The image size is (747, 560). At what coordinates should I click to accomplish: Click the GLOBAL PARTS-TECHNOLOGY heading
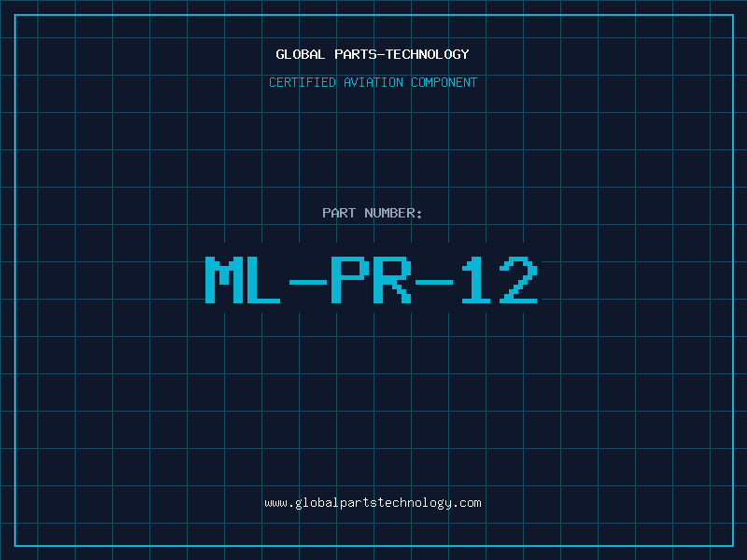pyautogui.click(x=373, y=54)
